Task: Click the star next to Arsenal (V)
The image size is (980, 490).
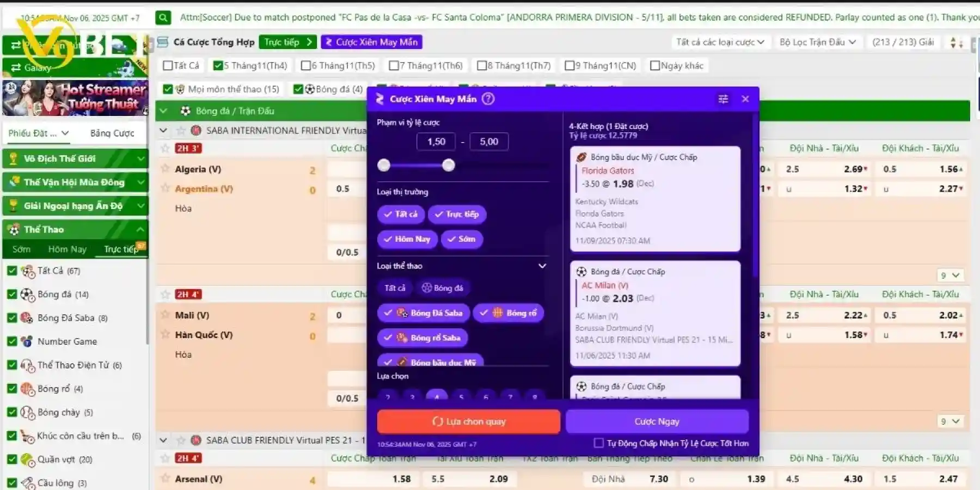Action: click(166, 479)
